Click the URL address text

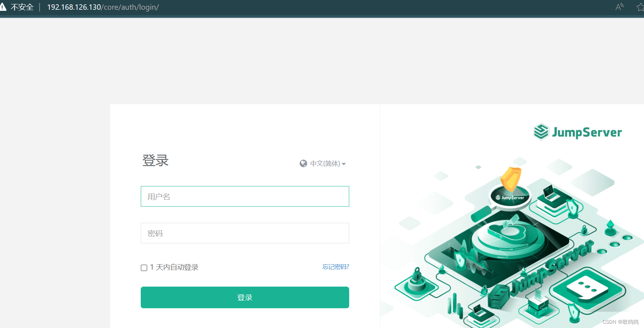point(103,7)
